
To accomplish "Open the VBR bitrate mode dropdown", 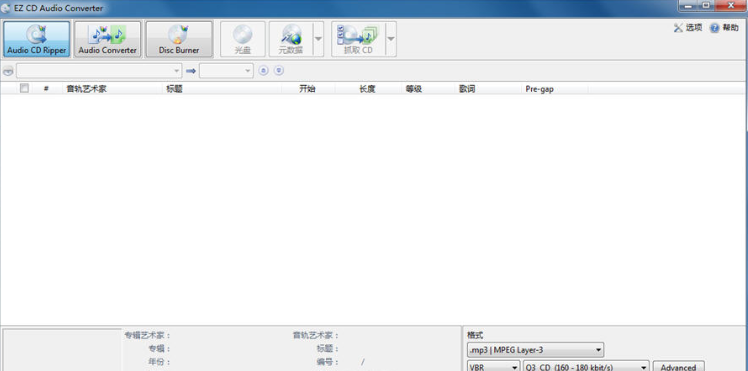I will click(493, 366).
